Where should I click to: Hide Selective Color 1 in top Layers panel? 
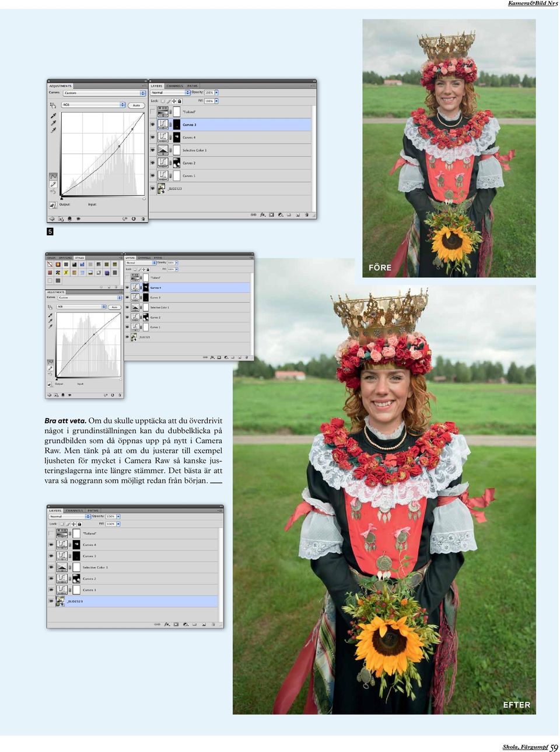point(153,151)
